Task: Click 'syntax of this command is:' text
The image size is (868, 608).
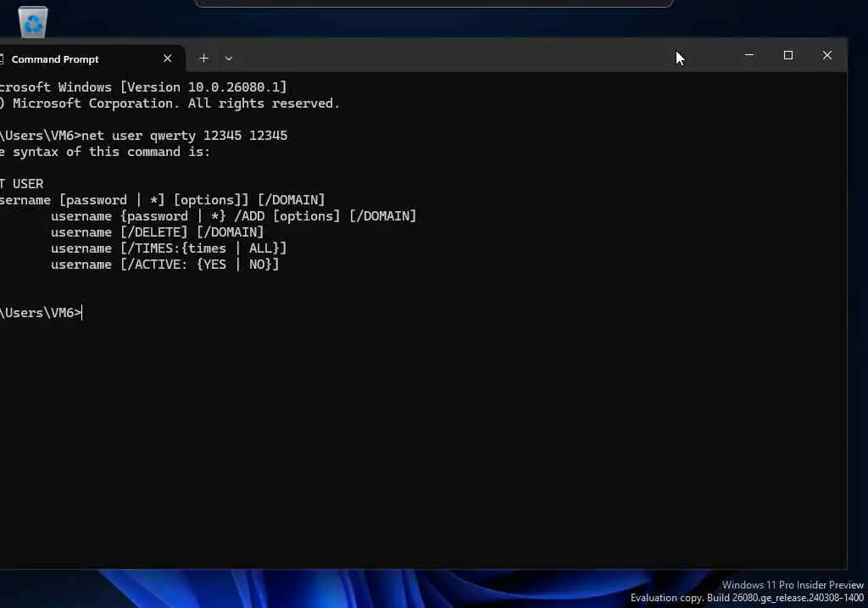Action: [x=111, y=152]
